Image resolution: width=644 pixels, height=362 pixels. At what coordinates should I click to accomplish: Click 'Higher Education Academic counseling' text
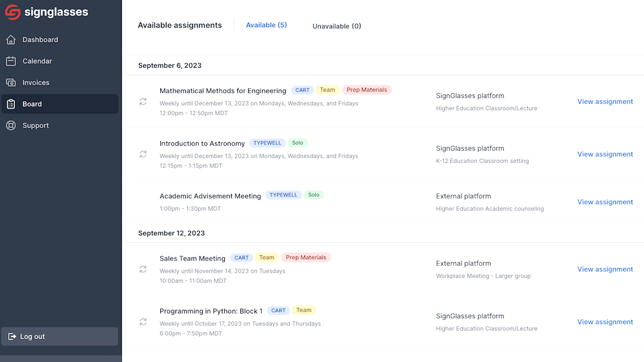[490, 208]
